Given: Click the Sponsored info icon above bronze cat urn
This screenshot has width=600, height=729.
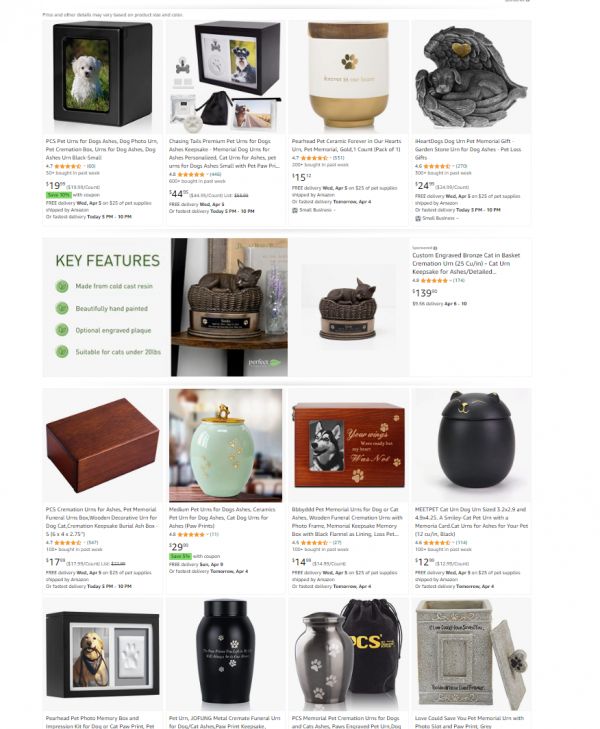Looking at the screenshot, I should click(435, 248).
